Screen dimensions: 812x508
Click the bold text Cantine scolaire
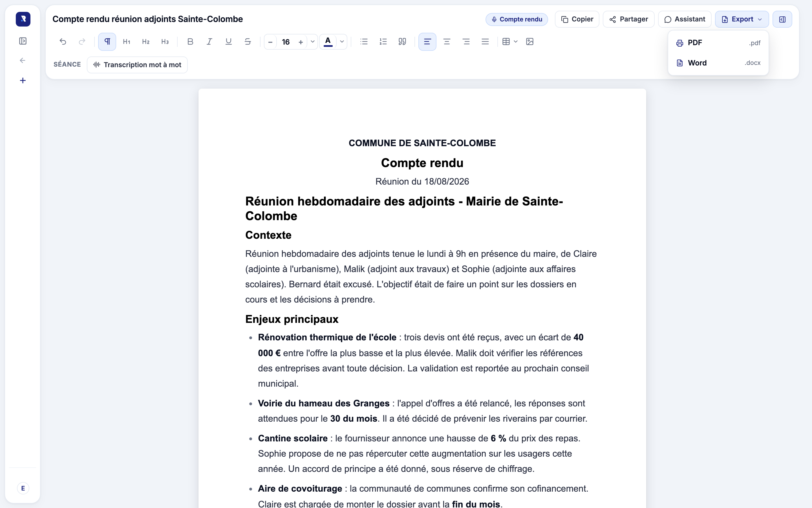pos(293,439)
